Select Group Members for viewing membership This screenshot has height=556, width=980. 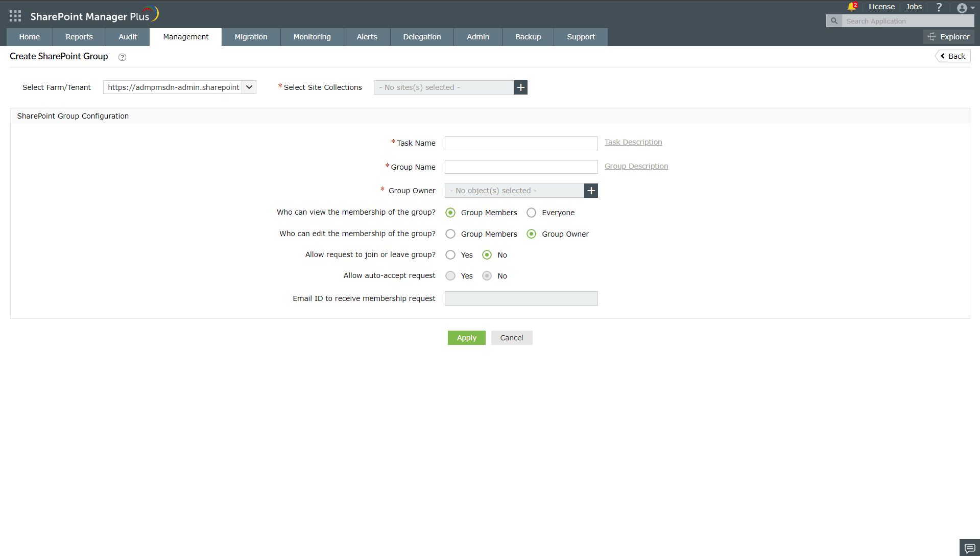coord(450,213)
